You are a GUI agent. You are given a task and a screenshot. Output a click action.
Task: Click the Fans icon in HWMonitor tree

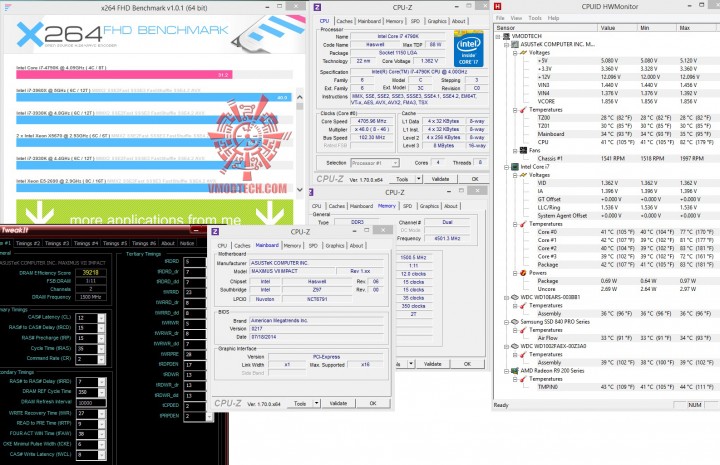523,150
